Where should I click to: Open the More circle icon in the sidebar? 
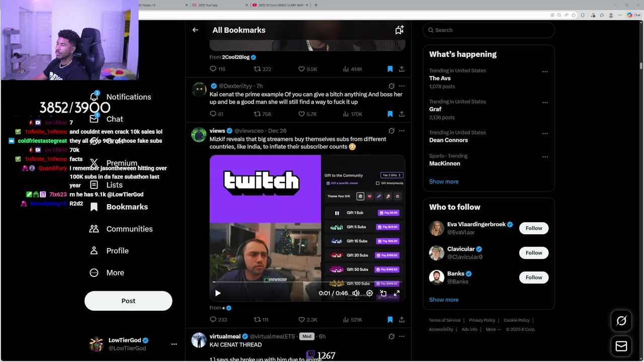[x=94, y=273]
